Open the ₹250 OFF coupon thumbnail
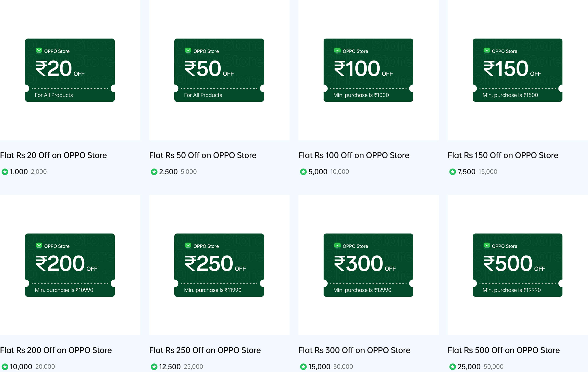This screenshot has width=588, height=372. click(219, 265)
